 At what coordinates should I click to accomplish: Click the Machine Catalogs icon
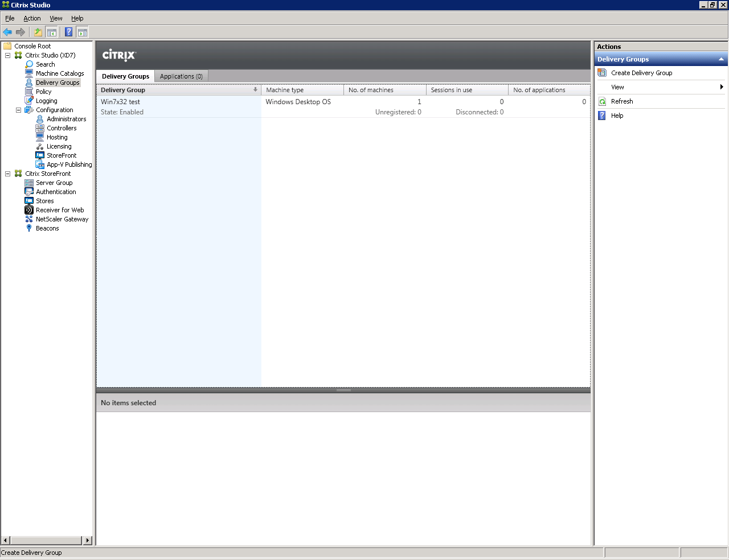click(29, 73)
